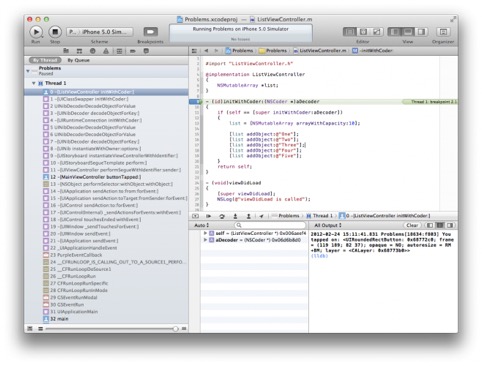Show the Breakpoint navigator
482x366 pixels.
133,51
